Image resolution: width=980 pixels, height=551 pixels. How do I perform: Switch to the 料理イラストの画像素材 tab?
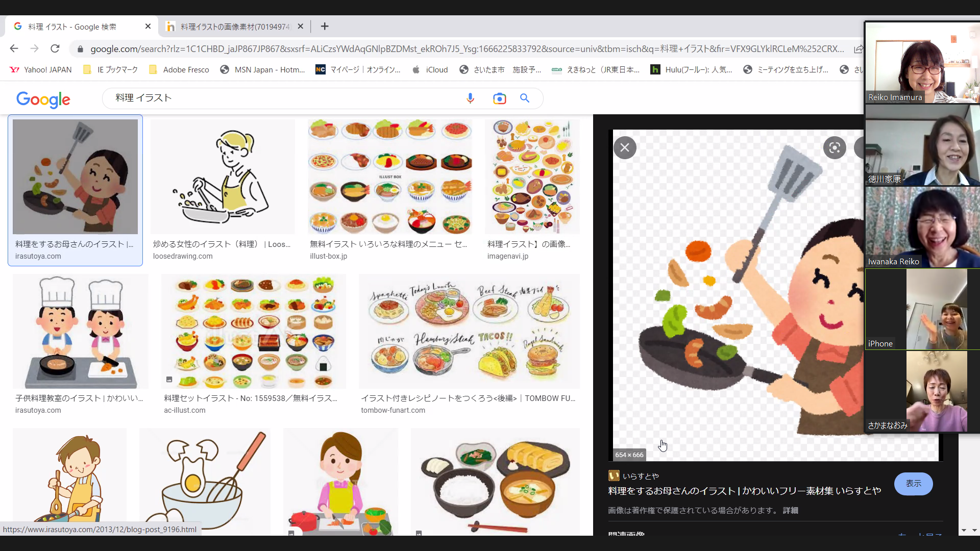pyautogui.click(x=235, y=27)
